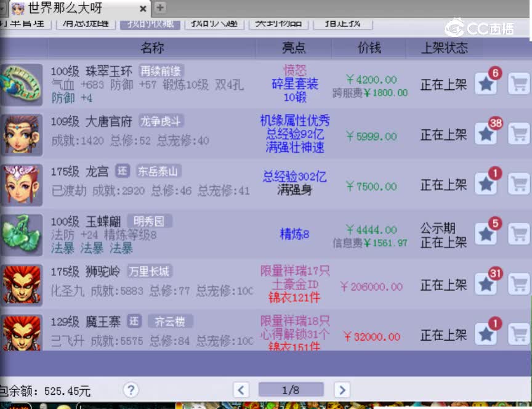Viewport: 532px width, 409px height.
Task: Go to the previous page arrow
Action: [241, 390]
